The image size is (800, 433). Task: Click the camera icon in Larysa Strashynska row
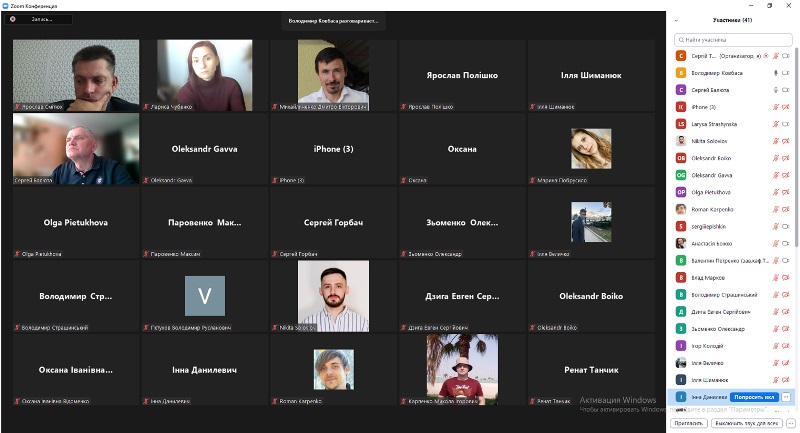point(786,124)
